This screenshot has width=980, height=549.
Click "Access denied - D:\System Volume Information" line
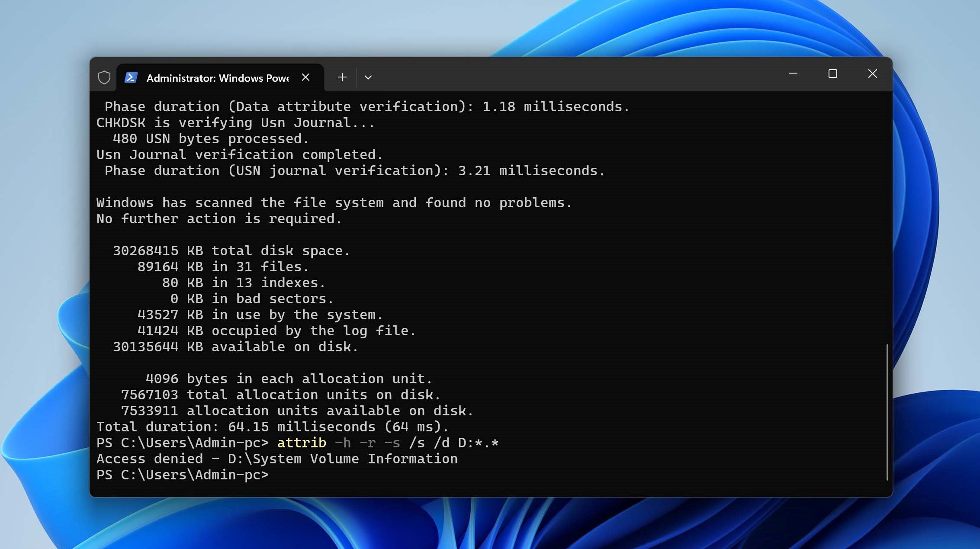tap(277, 459)
